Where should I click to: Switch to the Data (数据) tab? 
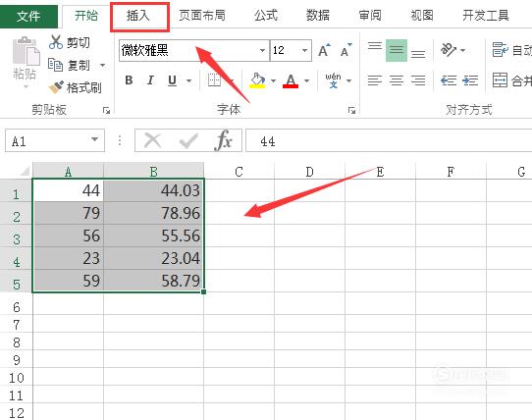click(x=318, y=16)
